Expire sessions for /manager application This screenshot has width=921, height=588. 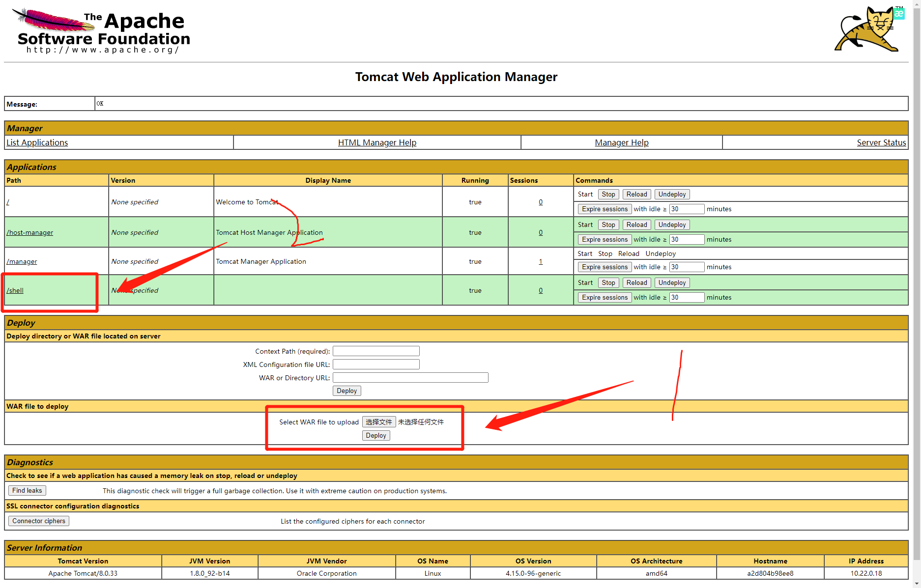(605, 267)
